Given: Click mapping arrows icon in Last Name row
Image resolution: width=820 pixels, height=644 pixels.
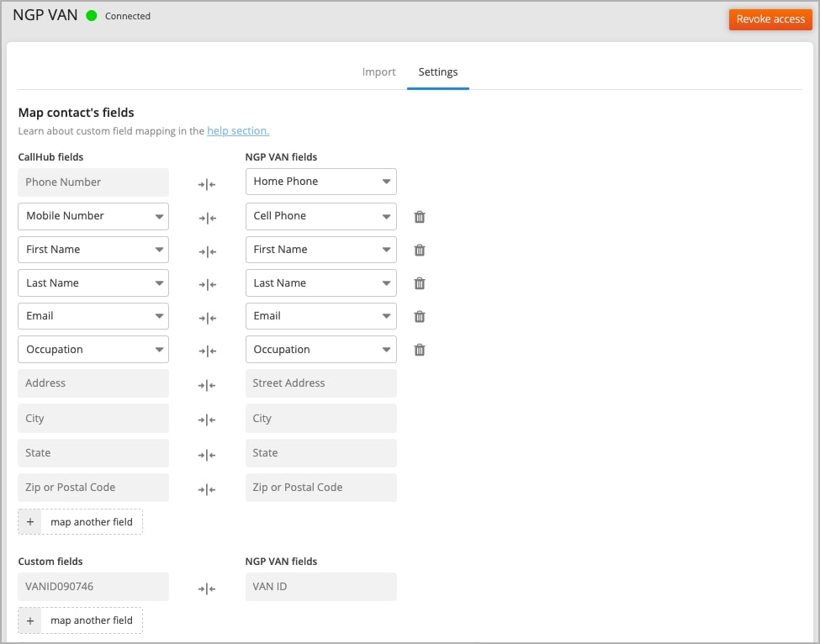Looking at the screenshot, I should [x=207, y=284].
